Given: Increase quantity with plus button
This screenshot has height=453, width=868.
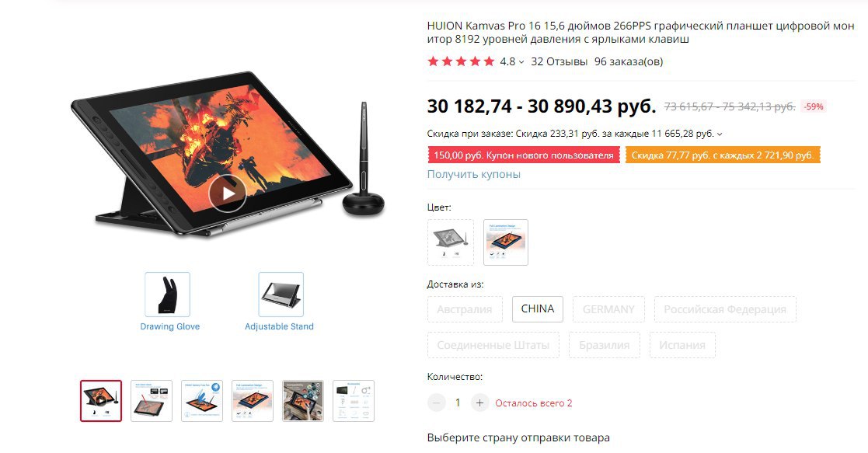Looking at the screenshot, I should tap(479, 402).
